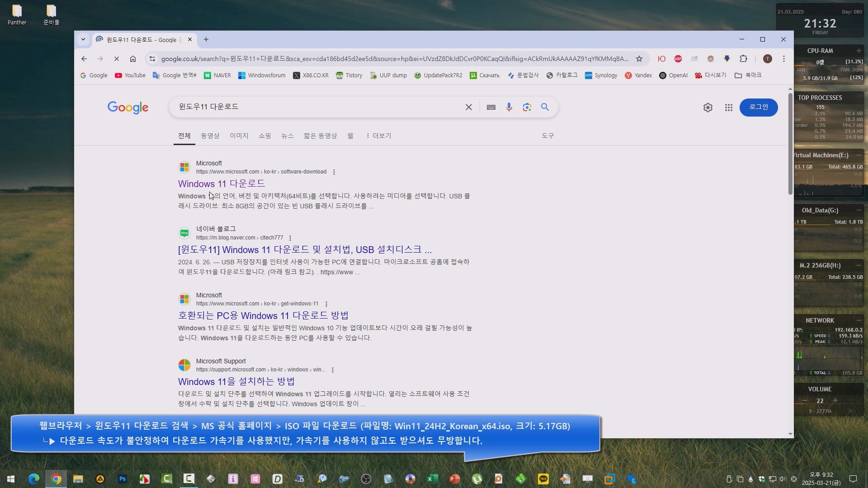The image size is (868, 488).
Task: Select the 전체 results tab
Action: coord(184,136)
